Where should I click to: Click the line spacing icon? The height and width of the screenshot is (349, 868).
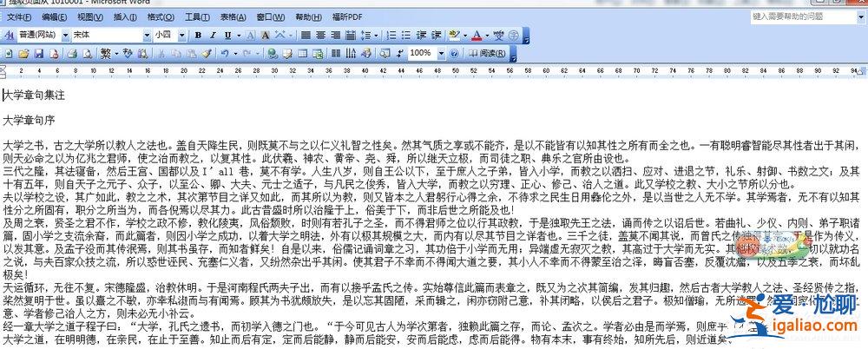365,36
